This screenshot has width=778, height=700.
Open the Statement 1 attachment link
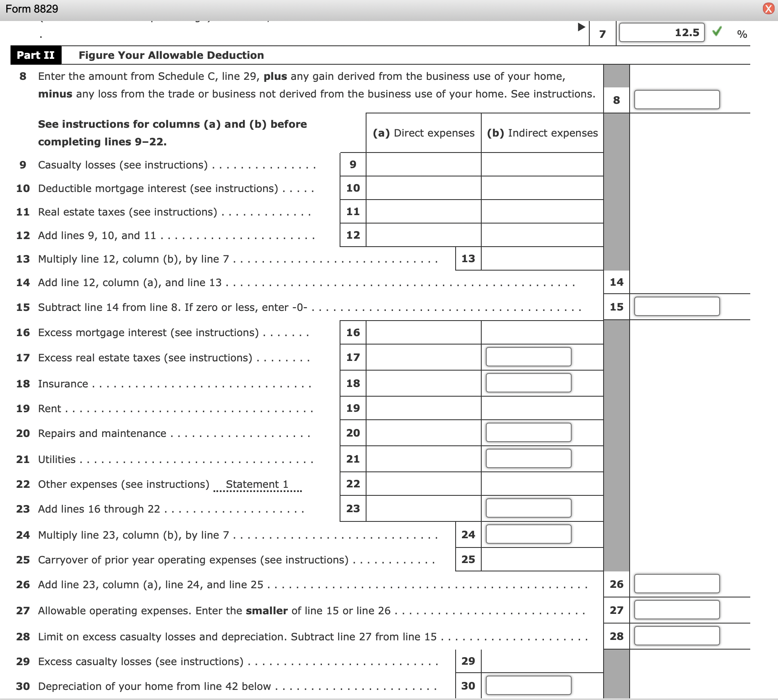[x=256, y=484]
